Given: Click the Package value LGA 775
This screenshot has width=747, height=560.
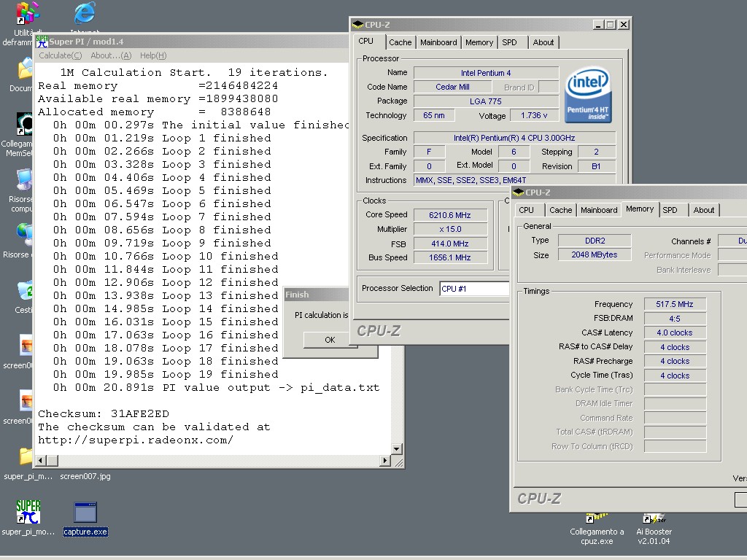Looking at the screenshot, I should tap(486, 101).
